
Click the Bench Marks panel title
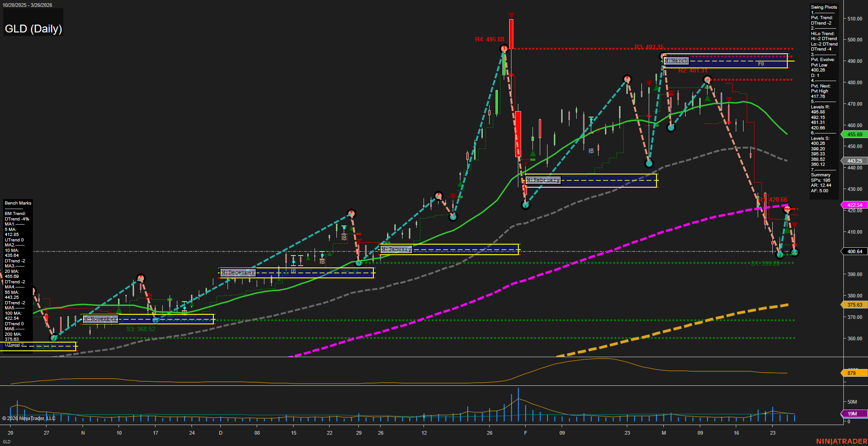coord(17,203)
